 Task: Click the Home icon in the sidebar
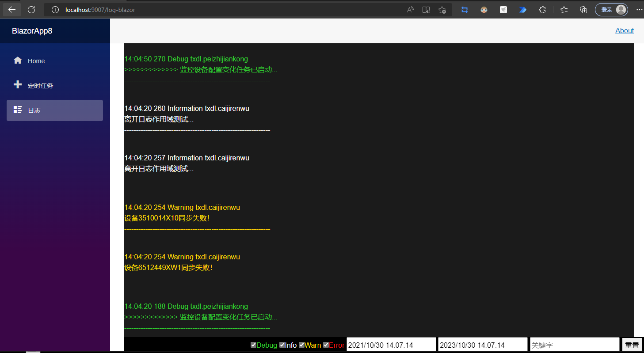pos(18,61)
